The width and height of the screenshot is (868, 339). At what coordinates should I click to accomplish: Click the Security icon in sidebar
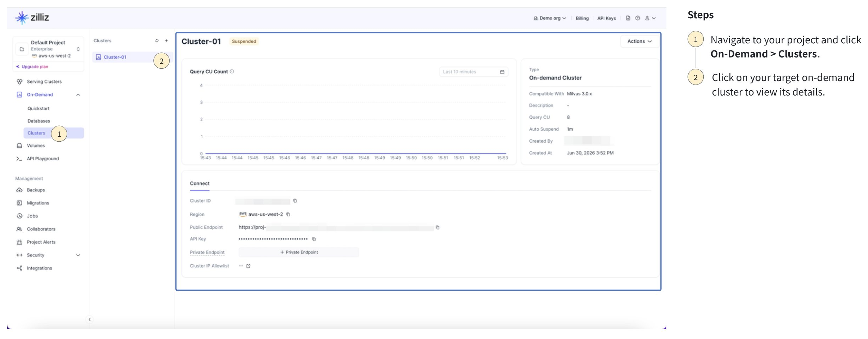click(x=19, y=255)
